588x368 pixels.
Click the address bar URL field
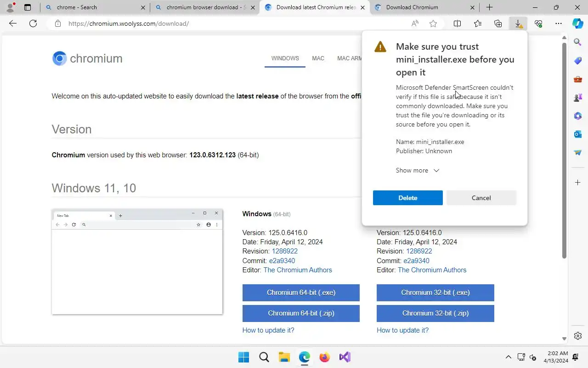tap(234, 23)
